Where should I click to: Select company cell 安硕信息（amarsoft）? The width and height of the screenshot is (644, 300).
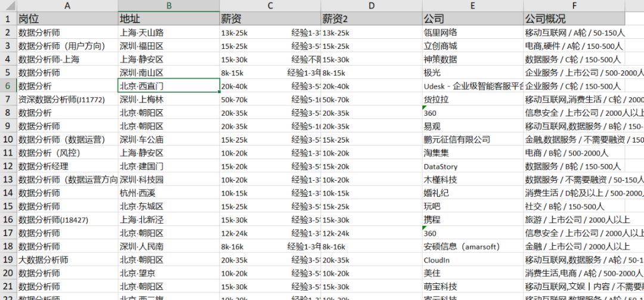click(473, 246)
